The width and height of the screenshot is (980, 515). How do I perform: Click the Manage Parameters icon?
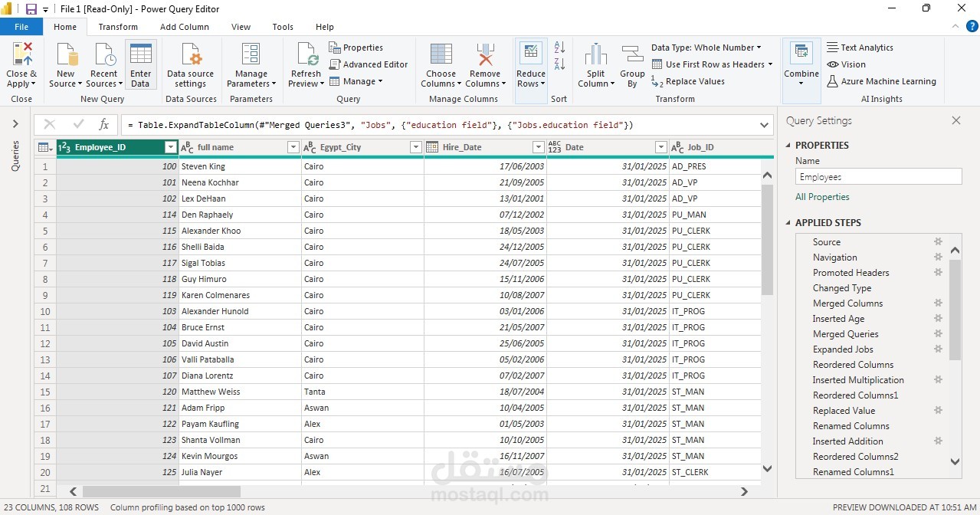point(251,55)
